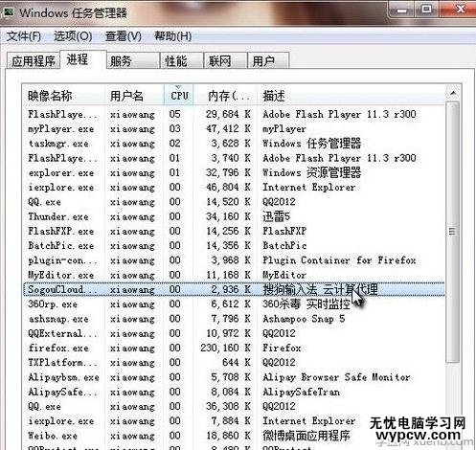The image size is (476, 450).
Task: Open the 查看(V) menu
Action: [x=124, y=36]
